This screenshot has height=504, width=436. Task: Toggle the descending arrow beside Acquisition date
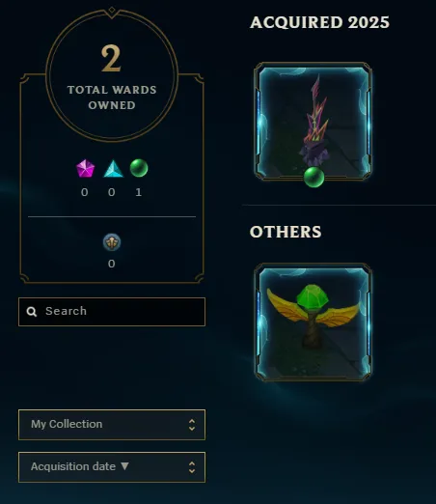(124, 466)
